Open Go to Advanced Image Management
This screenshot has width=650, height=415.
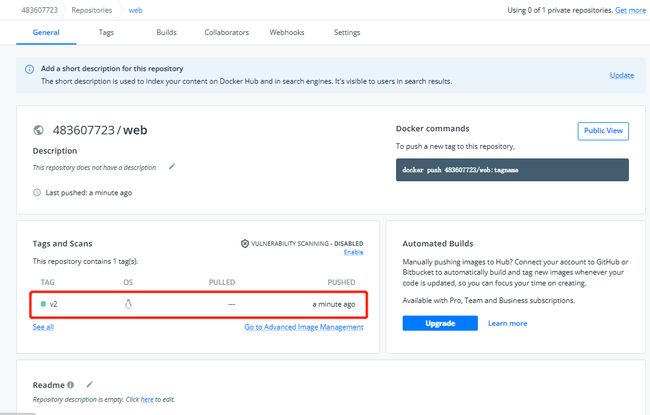[303, 327]
